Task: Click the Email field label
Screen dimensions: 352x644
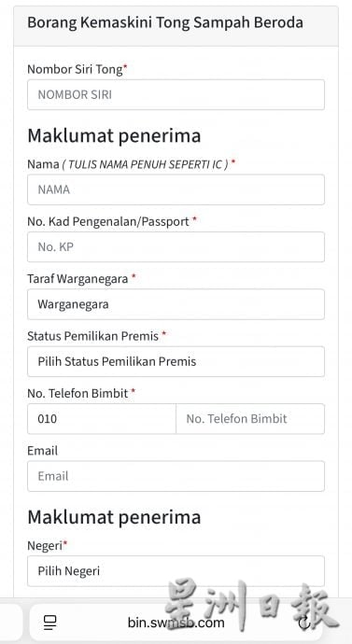Action: 43,451
